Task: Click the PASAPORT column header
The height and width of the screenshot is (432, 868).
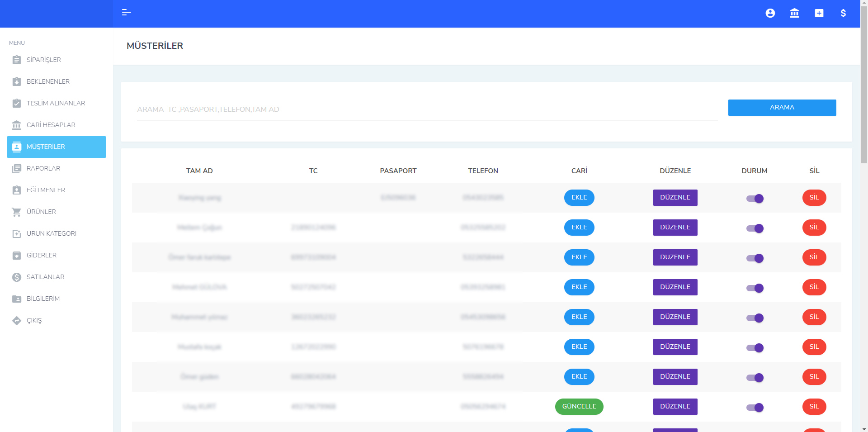Action: (398, 171)
